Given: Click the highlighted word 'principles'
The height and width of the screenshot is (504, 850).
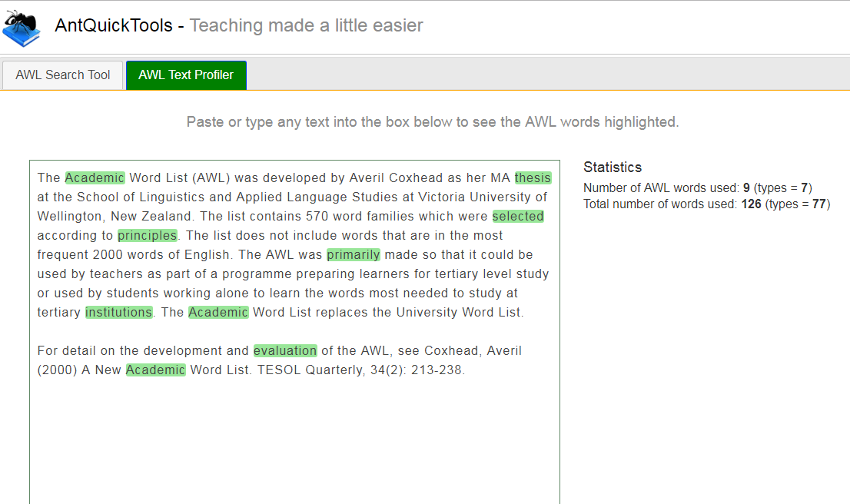Looking at the screenshot, I should click(x=148, y=236).
